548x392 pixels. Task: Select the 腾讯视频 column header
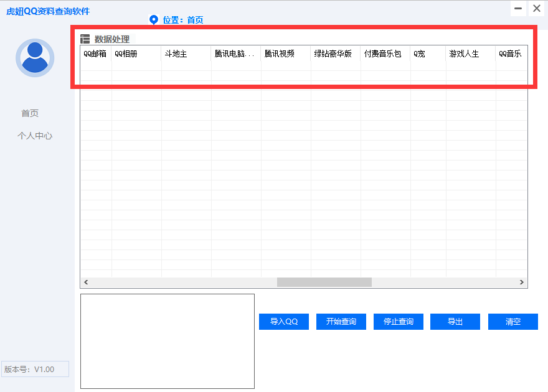pos(286,54)
